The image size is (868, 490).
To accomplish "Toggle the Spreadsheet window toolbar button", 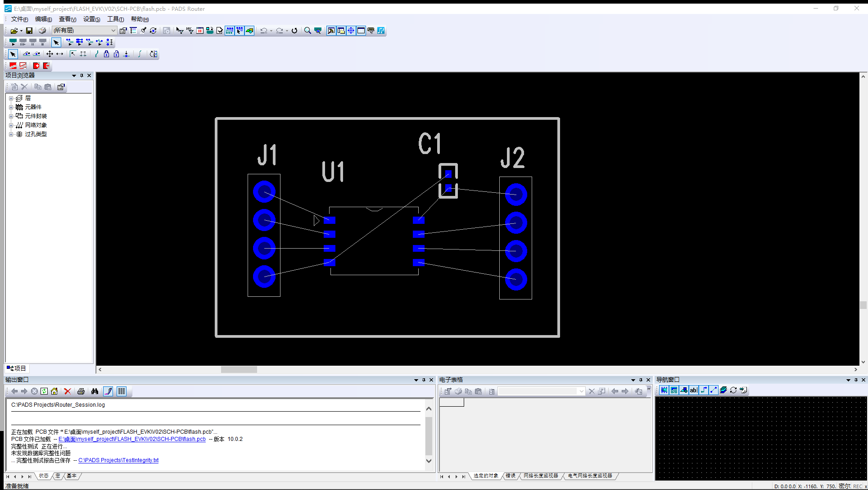I will 361,31.
